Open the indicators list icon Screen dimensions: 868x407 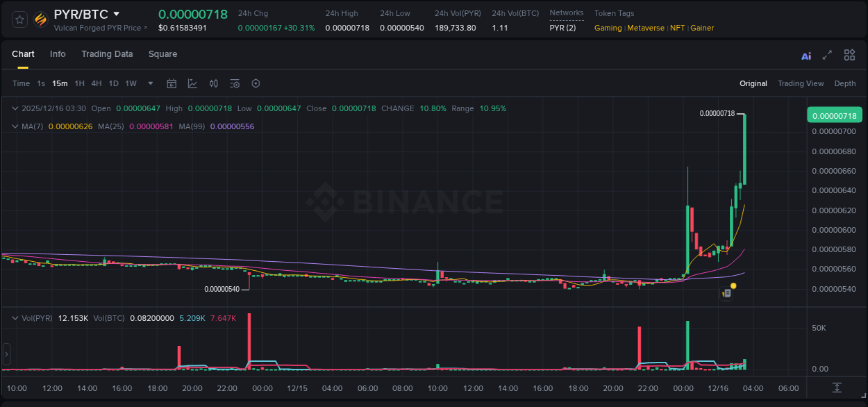click(x=234, y=83)
